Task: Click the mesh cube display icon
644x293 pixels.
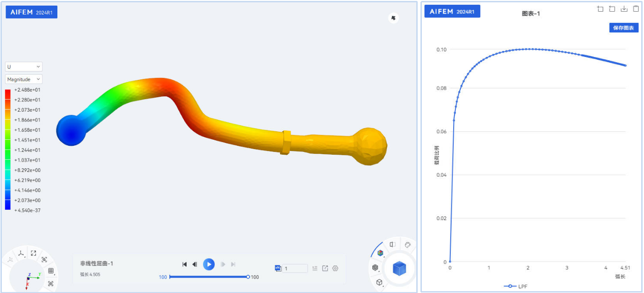Action: click(x=375, y=267)
